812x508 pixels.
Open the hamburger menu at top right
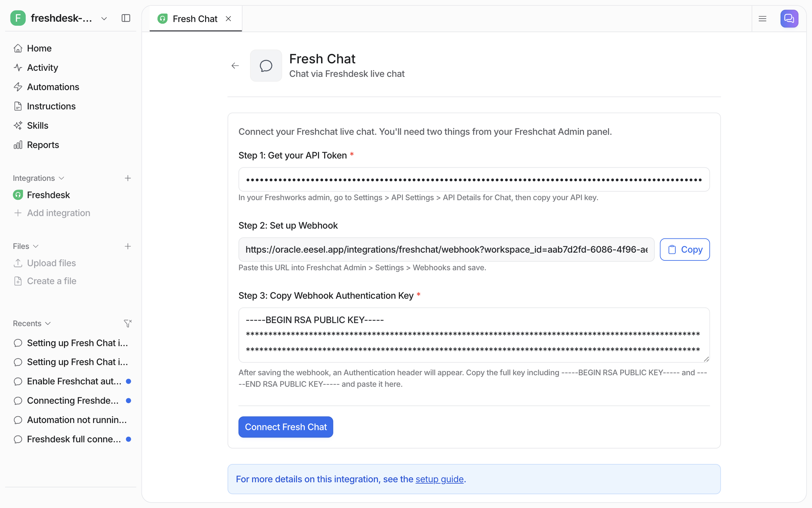763,19
